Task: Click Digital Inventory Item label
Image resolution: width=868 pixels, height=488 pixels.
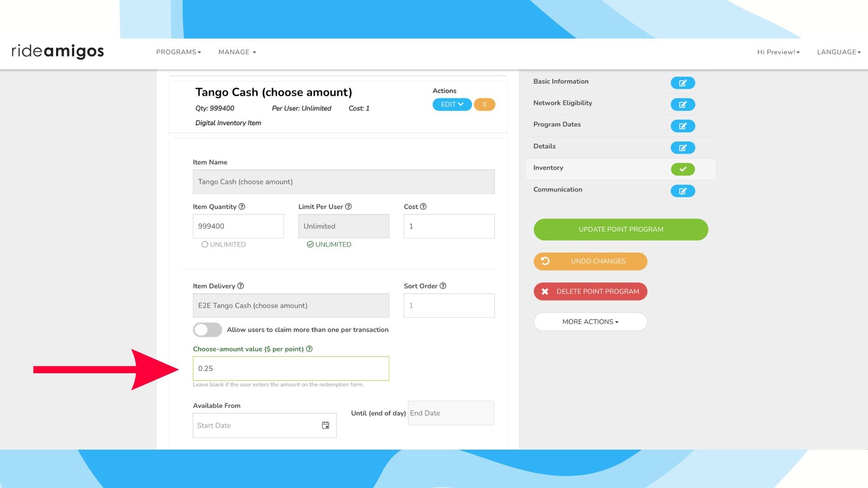Action: [x=228, y=123]
